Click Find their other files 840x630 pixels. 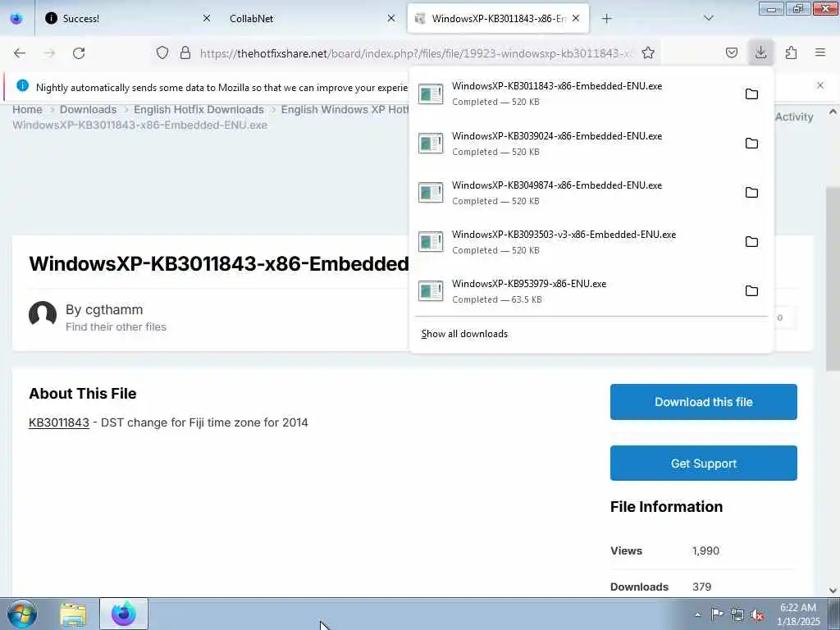click(x=116, y=326)
